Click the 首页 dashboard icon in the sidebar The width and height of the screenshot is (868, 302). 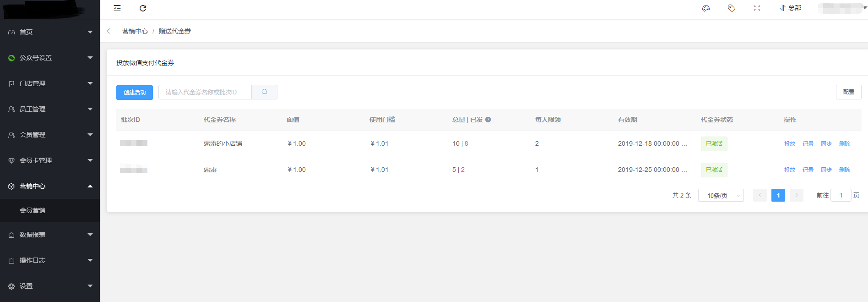coord(11,32)
